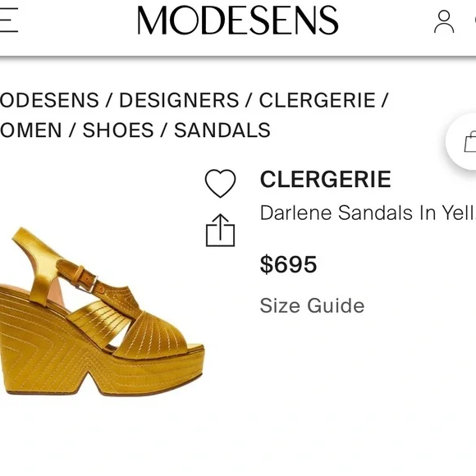The height and width of the screenshot is (476, 476).
Task: Open the Size Guide link
Action: pyautogui.click(x=312, y=305)
